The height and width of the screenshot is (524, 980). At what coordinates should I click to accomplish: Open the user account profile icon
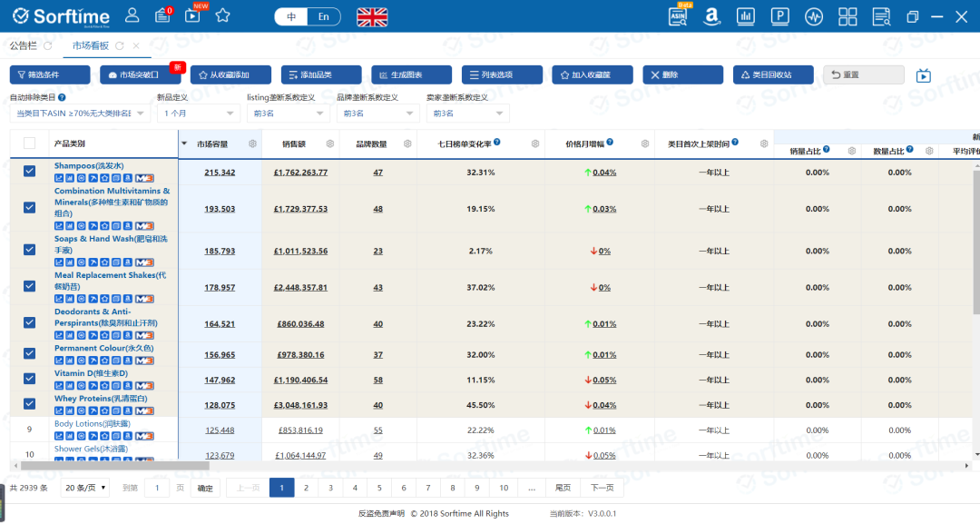[x=132, y=15]
